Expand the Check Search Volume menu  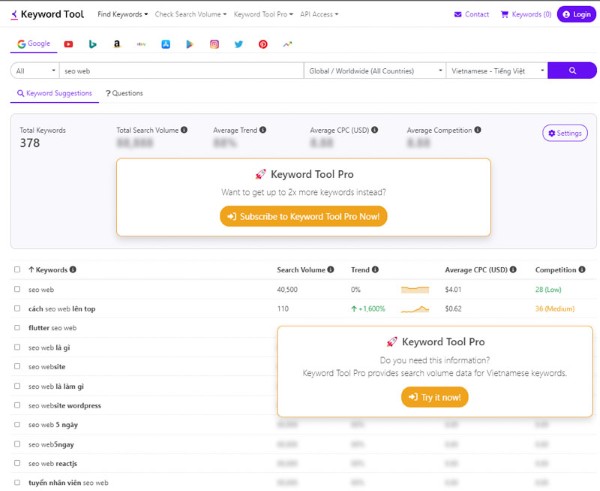click(191, 15)
